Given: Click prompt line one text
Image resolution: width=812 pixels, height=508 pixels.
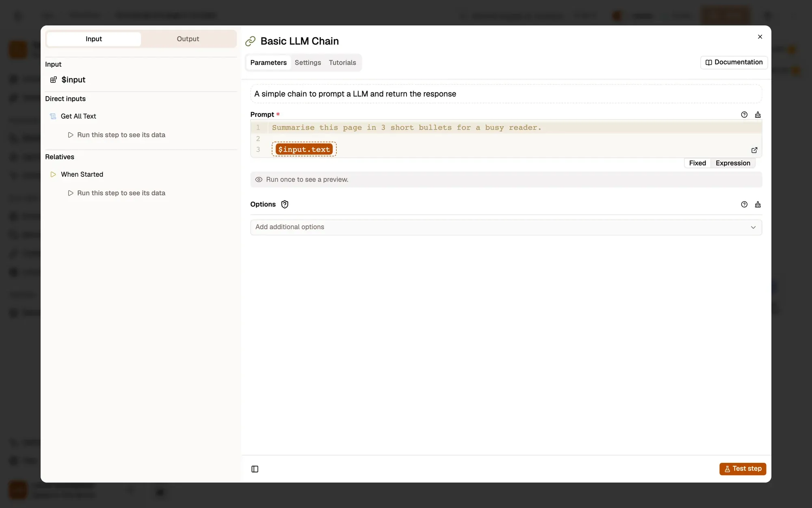Looking at the screenshot, I should point(406,128).
